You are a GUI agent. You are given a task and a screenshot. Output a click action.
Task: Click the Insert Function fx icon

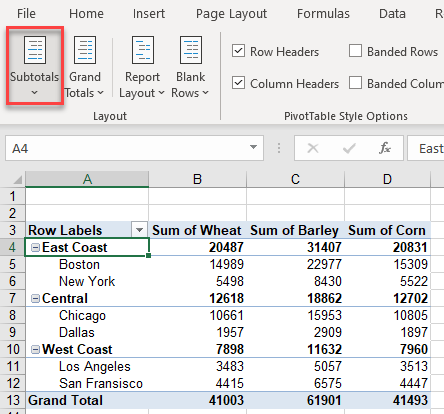[x=385, y=148]
